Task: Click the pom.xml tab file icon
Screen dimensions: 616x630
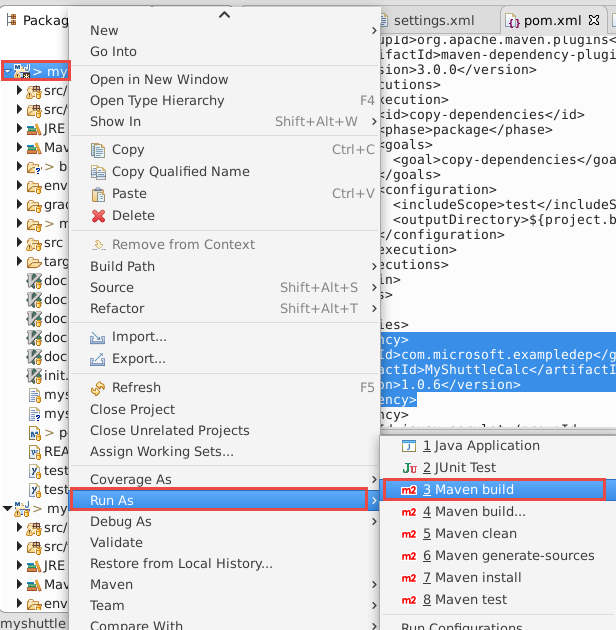Action: (x=512, y=21)
